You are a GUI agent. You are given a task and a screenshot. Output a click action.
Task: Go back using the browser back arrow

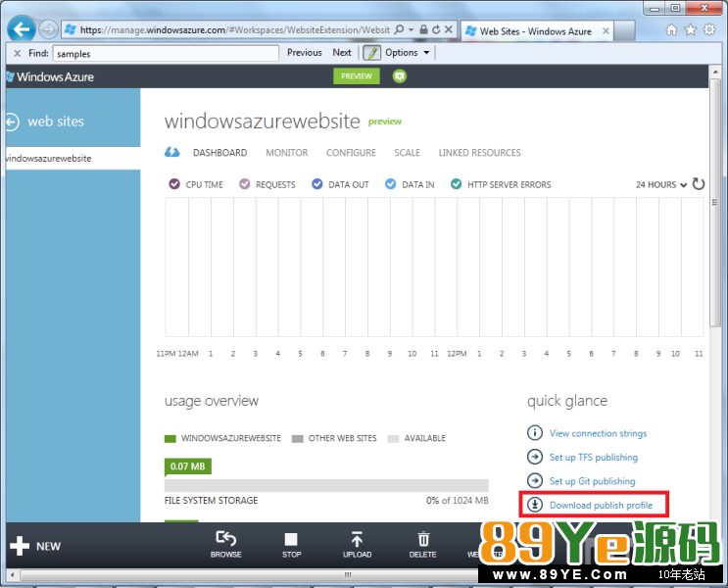(22, 29)
